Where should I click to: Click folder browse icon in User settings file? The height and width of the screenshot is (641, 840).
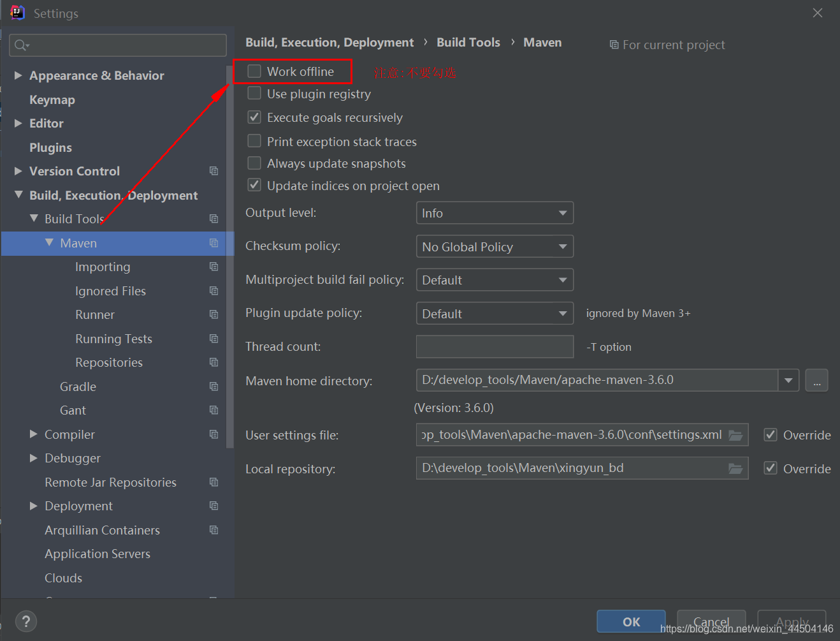(735, 435)
